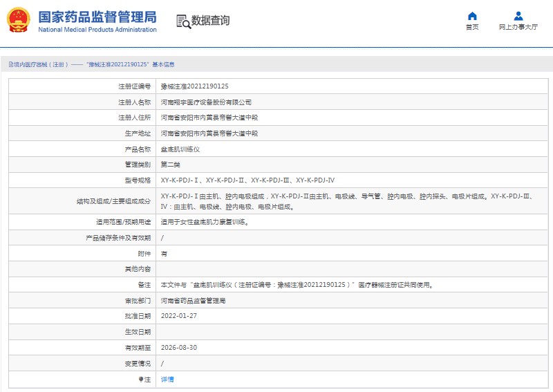Click management class value 第二类
Image resolution: width=553 pixels, height=392 pixels.
170,165
